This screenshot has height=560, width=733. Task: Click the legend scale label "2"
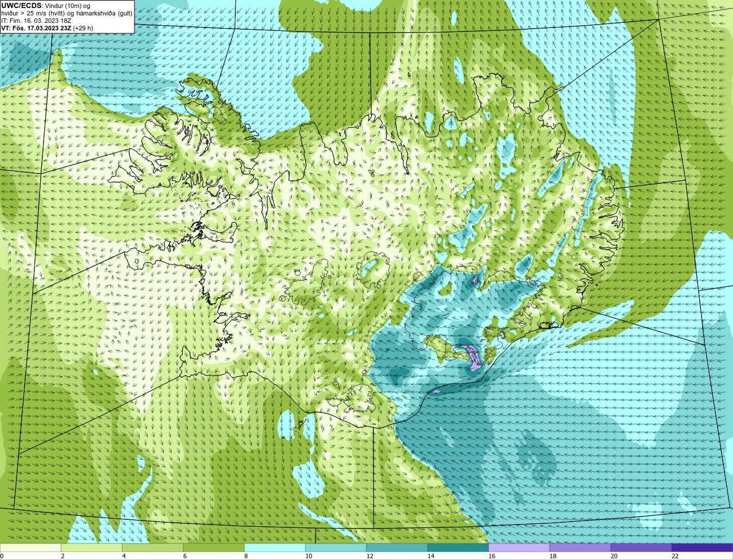click(62, 556)
